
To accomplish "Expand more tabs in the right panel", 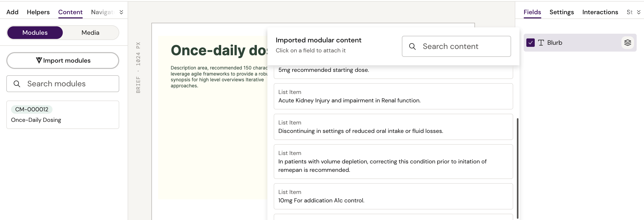I will (638, 12).
